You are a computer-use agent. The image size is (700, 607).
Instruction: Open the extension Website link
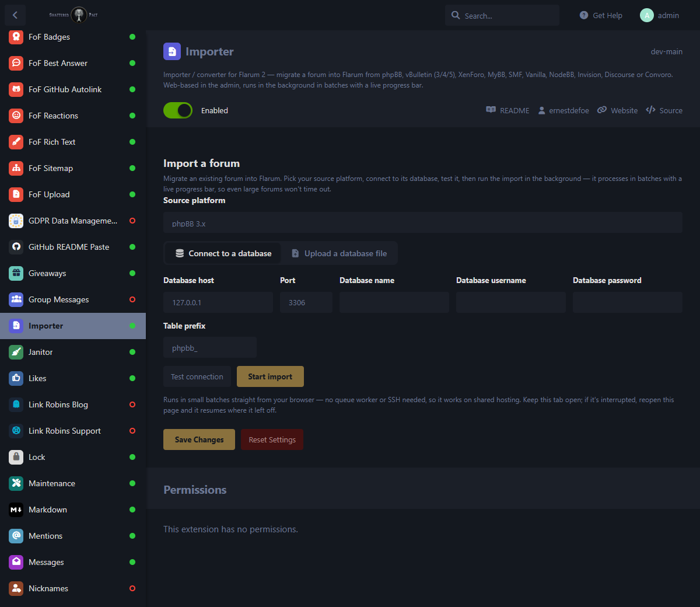[x=617, y=110]
